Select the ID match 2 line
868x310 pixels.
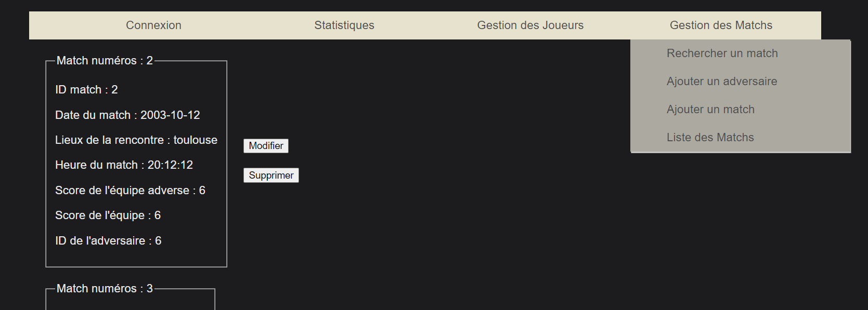(86, 89)
